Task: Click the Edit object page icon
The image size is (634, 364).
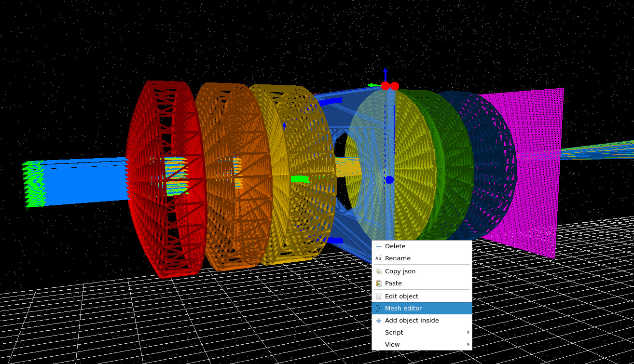Action: [x=378, y=296]
